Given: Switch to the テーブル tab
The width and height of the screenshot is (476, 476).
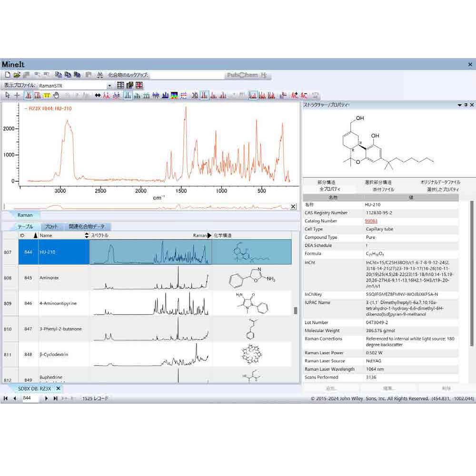Looking at the screenshot, I should pos(26,227).
